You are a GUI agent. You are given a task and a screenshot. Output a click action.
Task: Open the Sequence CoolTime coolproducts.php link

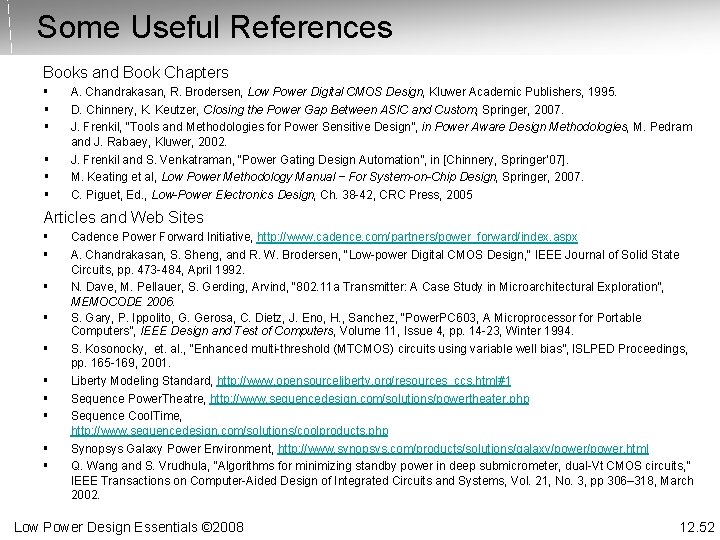230,431
